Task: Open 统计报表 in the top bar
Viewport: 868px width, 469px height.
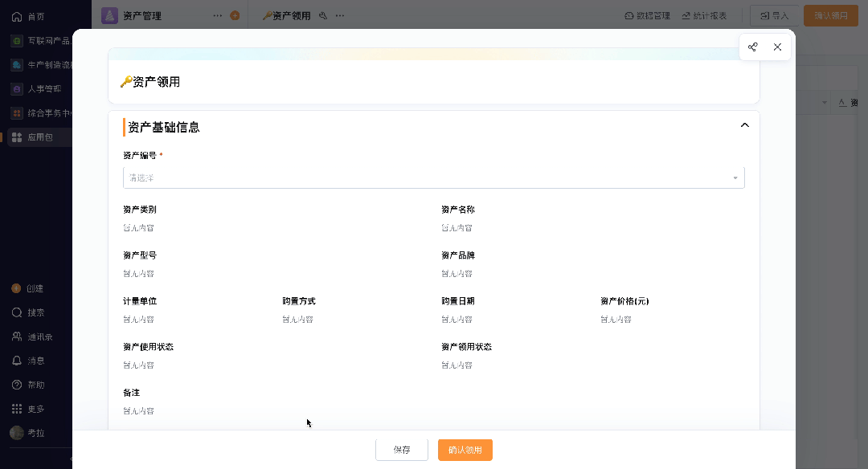Action: coord(704,15)
